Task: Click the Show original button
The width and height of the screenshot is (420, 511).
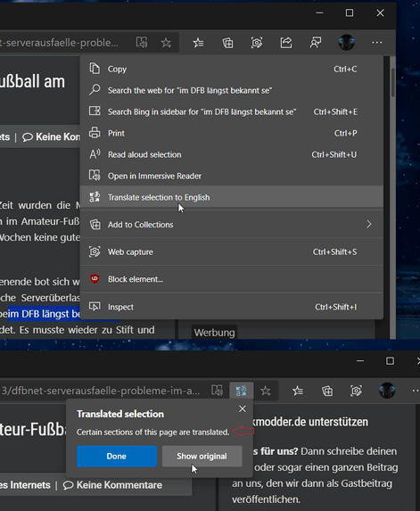Action: [202, 456]
